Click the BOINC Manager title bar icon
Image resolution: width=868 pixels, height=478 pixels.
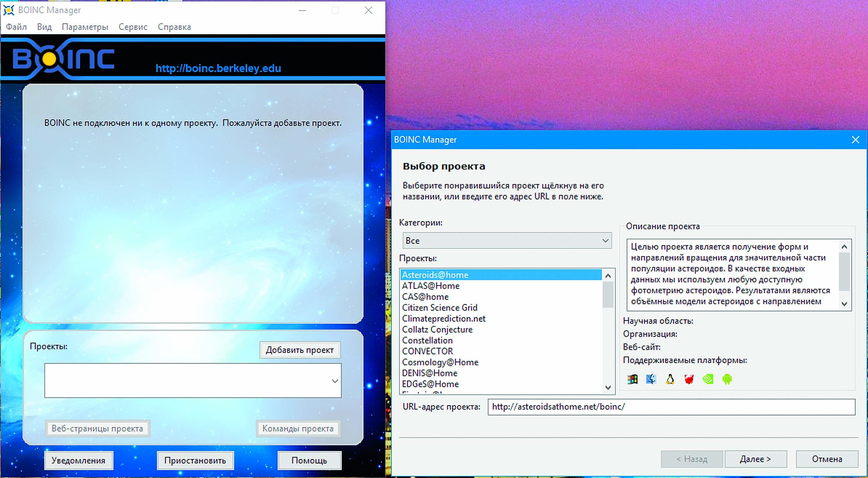[x=8, y=10]
